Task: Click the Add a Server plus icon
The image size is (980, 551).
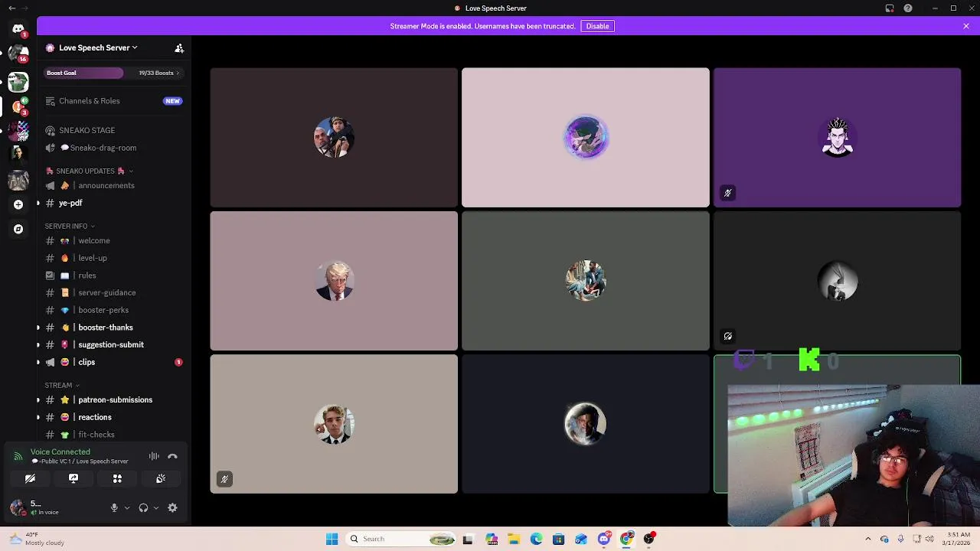Action: pos(18,204)
